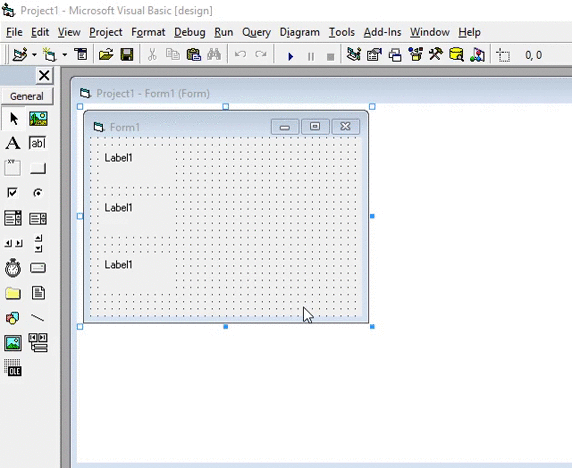The image size is (572, 468).
Task: Select the Label tool in the toolbox
Action: tap(13, 143)
